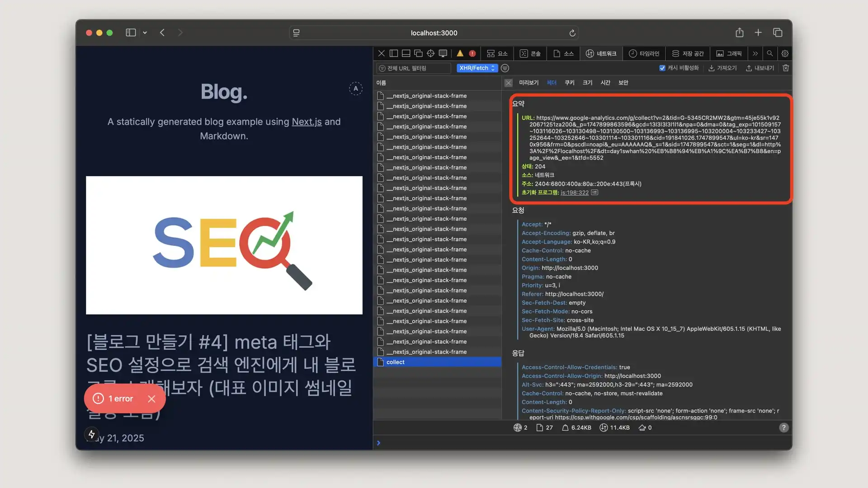Switch to the 요소 tab
The height and width of the screenshot is (488, 868).
tap(497, 53)
